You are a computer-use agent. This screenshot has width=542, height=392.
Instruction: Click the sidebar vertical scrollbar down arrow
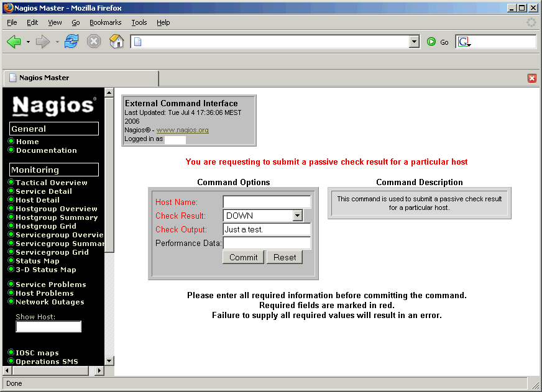click(x=109, y=361)
